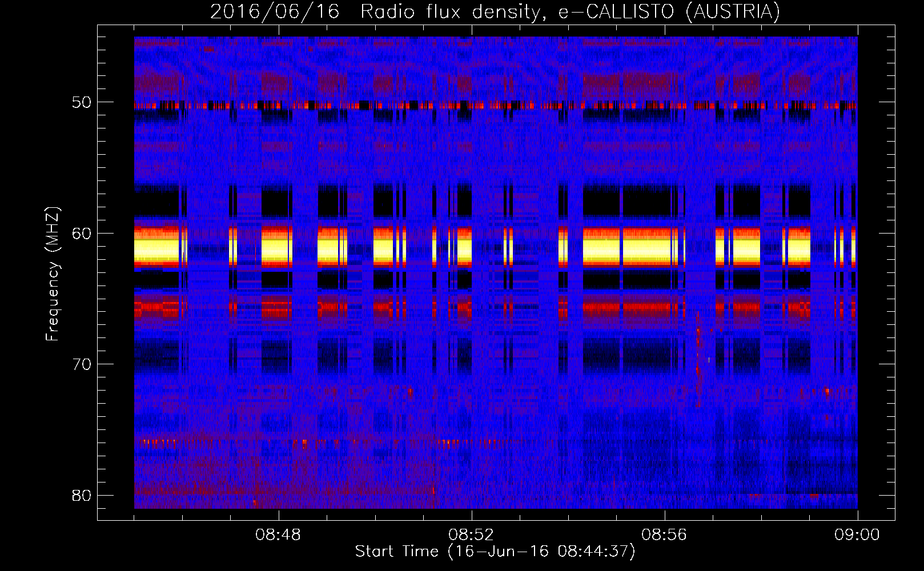Screen dimensions: 924x571
Task: Click the plot title 'Radio flux density, e-CALLISTO (AUSTRIA)'
Action: click(570, 11)
